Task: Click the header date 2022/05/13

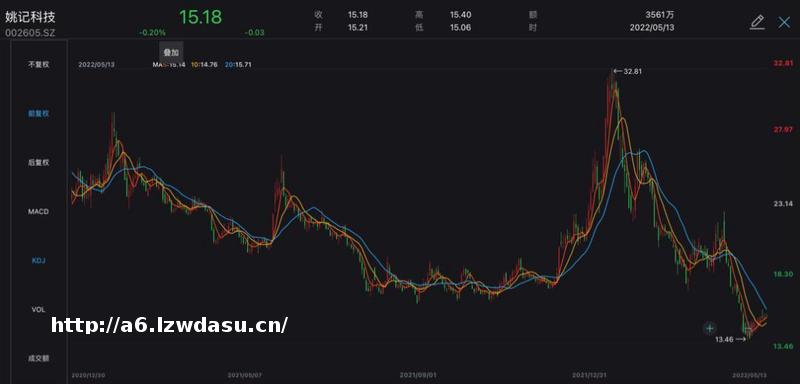Action: point(652,28)
